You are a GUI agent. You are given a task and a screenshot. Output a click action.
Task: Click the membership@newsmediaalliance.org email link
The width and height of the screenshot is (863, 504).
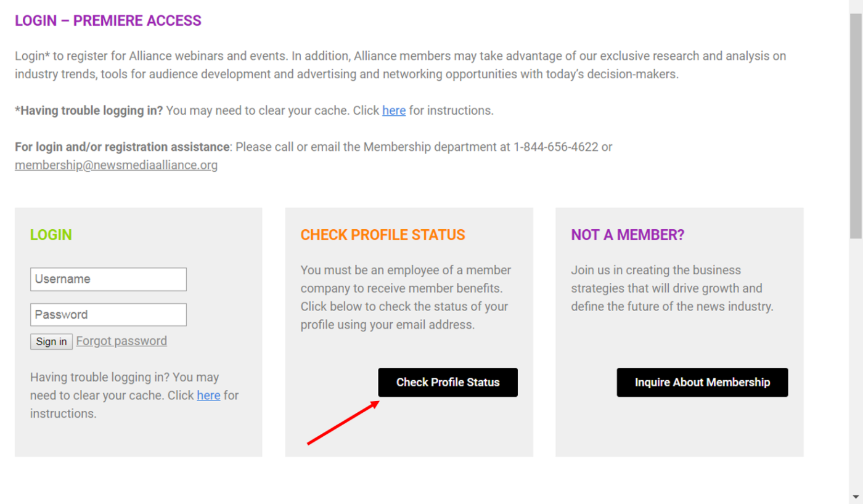pos(116,165)
